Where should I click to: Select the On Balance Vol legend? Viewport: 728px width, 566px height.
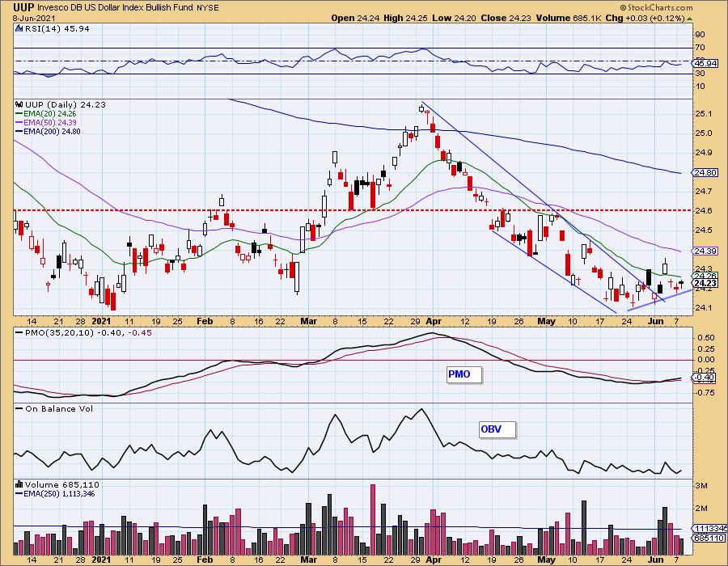(x=54, y=408)
